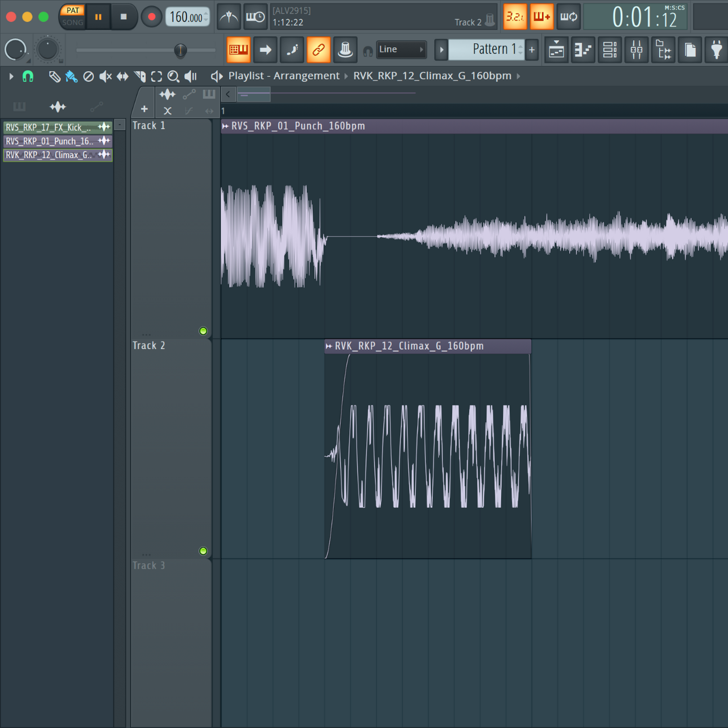
Task: Select the Paint brush tool
Action: [x=71, y=76]
